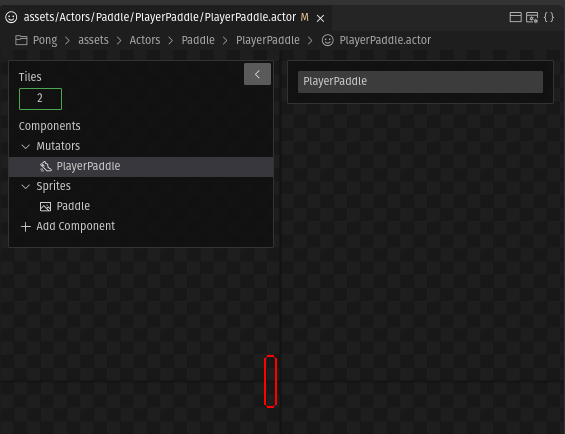Screen dimensions: 565x434
Task: Click the PlayerPaddle mutator hand icon
Action: tap(45, 167)
